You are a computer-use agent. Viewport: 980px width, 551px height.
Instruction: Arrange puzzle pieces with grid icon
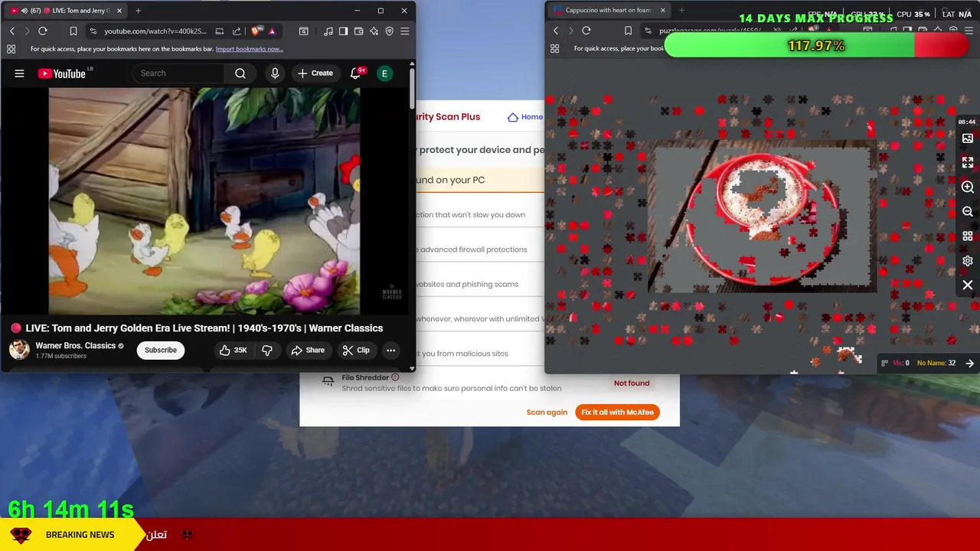(x=968, y=236)
